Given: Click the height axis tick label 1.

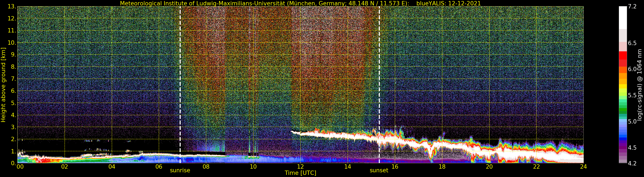Looking at the screenshot, I should click(x=14, y=151).
